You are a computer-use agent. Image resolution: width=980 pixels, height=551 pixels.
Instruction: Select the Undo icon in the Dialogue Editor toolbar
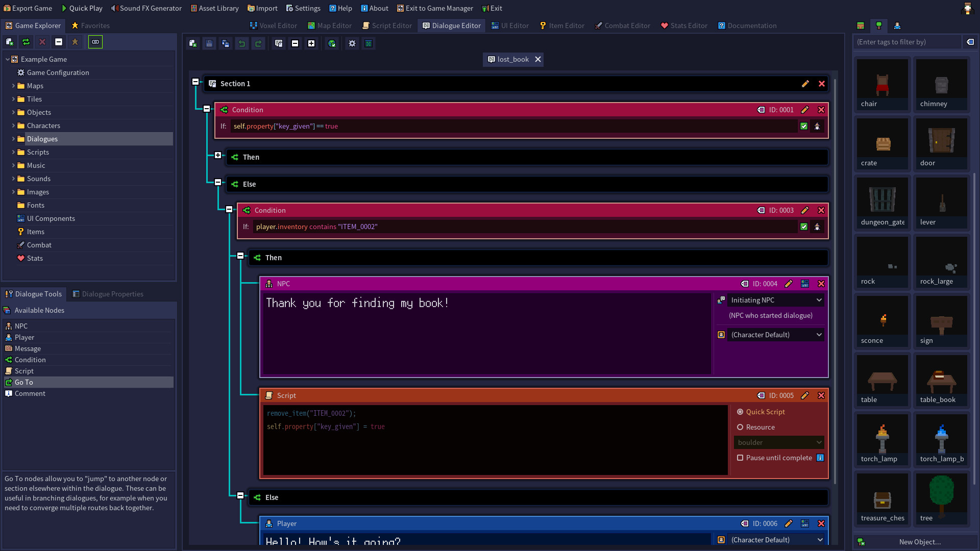coord(242,43)
